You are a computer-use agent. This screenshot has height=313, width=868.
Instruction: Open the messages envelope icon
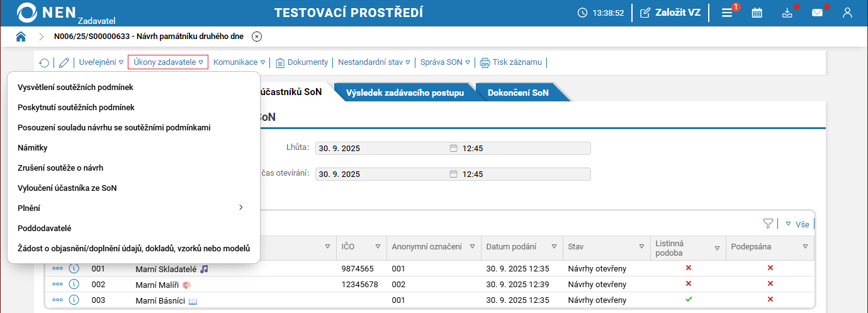coord(817,13)
